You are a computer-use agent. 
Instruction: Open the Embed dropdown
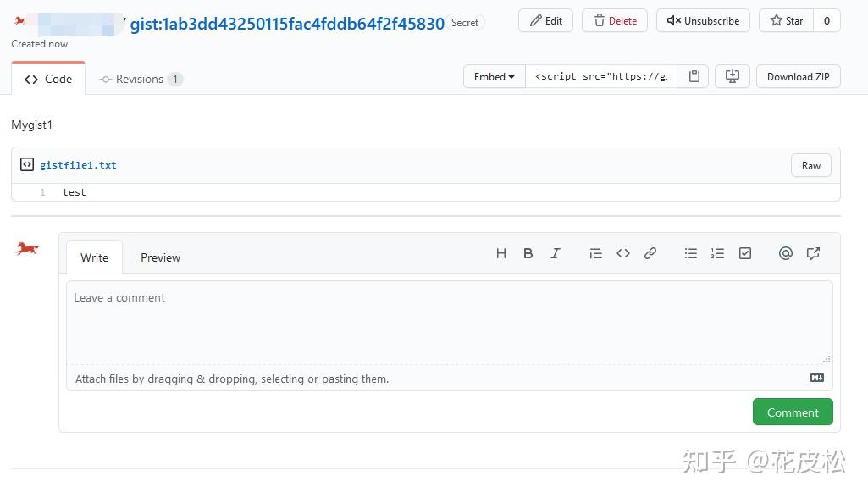pyautogui.click(x=495, y=76)
